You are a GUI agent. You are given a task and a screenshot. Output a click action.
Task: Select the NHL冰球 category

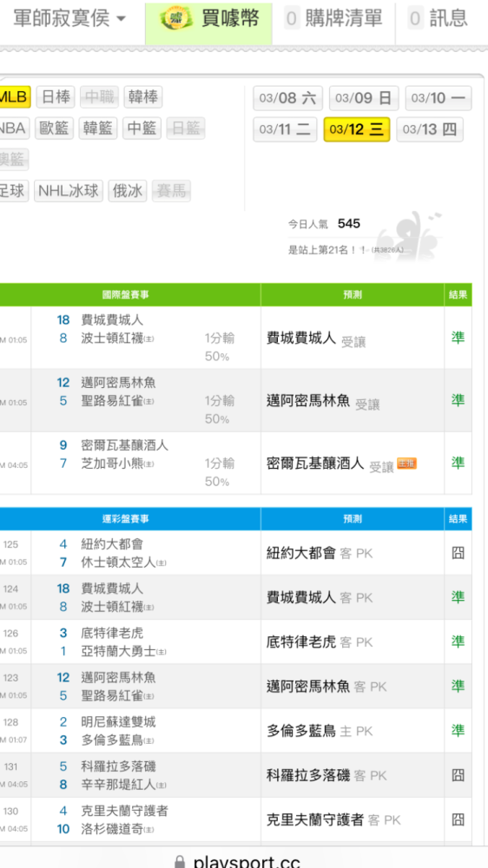tap(69, 191)
